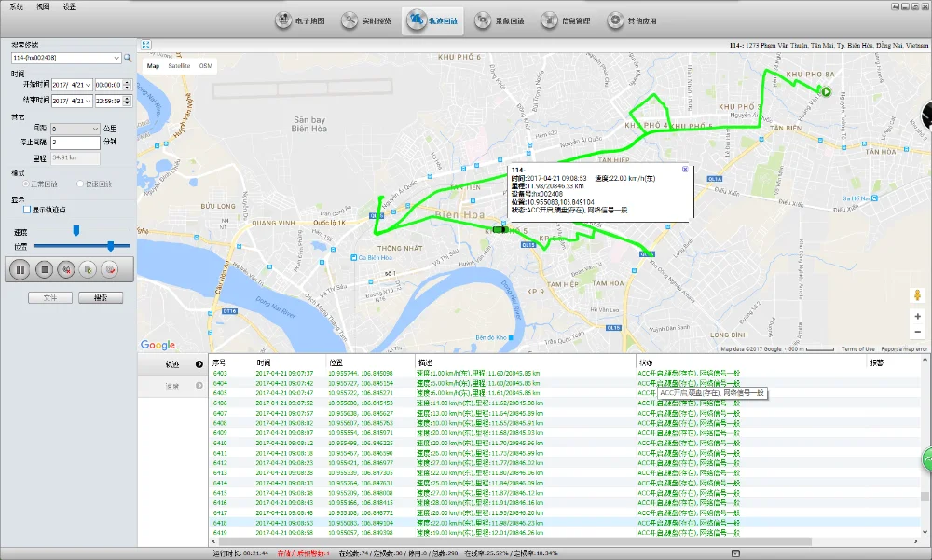The image size is (932, 560).
Task: Open the terminal dropdown showing 114
Action: (116, 58)
